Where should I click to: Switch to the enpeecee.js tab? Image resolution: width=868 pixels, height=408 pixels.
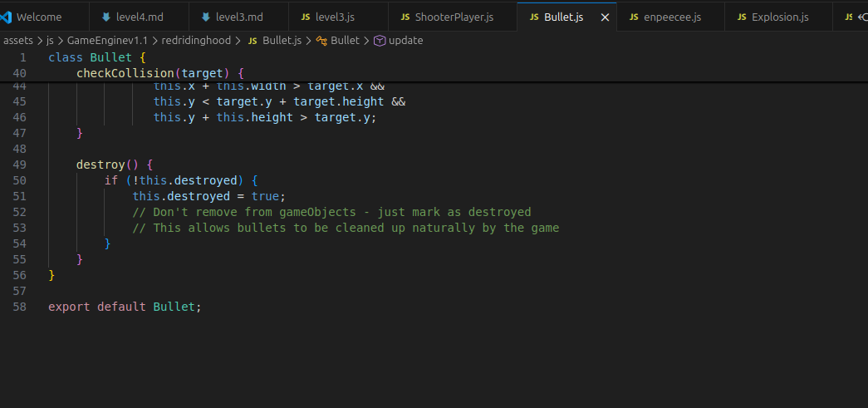point(670,17)
